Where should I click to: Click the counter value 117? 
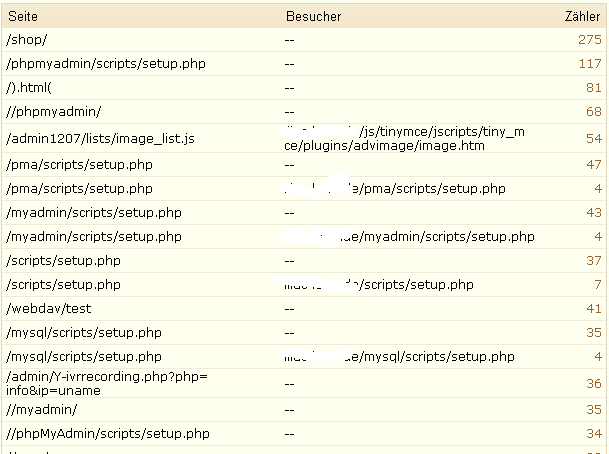coord(589,63)
